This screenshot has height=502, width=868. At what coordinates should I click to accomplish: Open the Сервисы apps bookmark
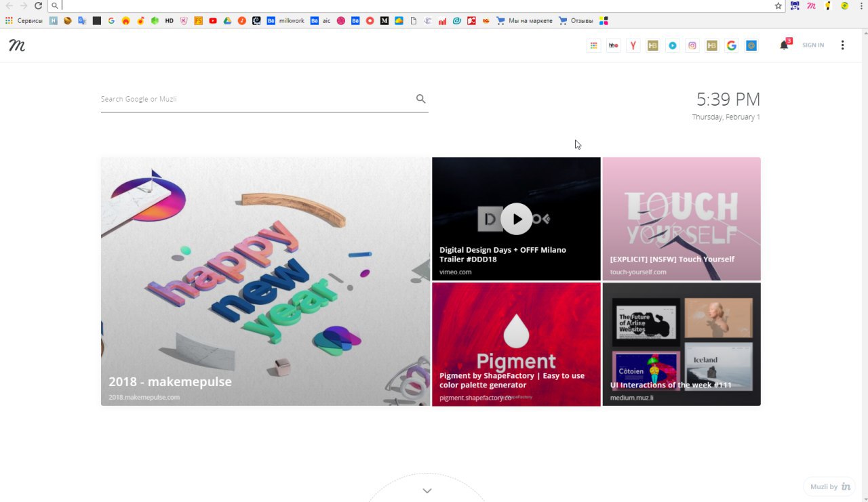click(x=24, y=21)
